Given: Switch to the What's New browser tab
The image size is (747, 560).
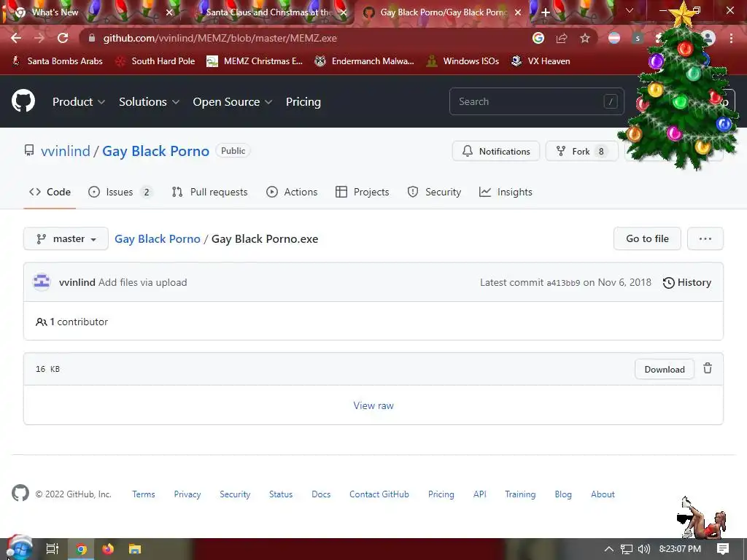Looking at the screenshot, I should pyautogui.click(x=90, y=12).
